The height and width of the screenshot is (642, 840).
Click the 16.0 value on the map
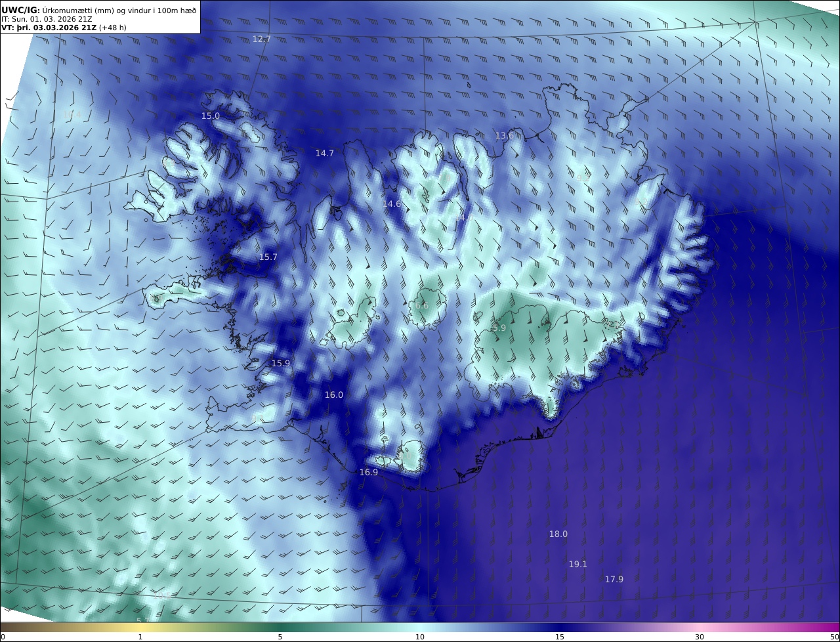[x=334, y=395]
